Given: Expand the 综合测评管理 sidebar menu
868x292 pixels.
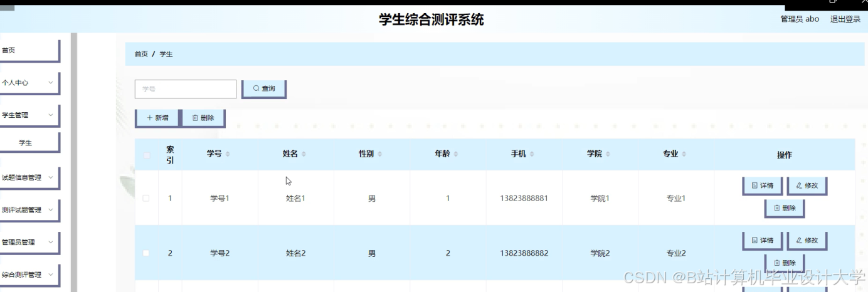Looking at the screenshot, I should click(x=29, y=275).
